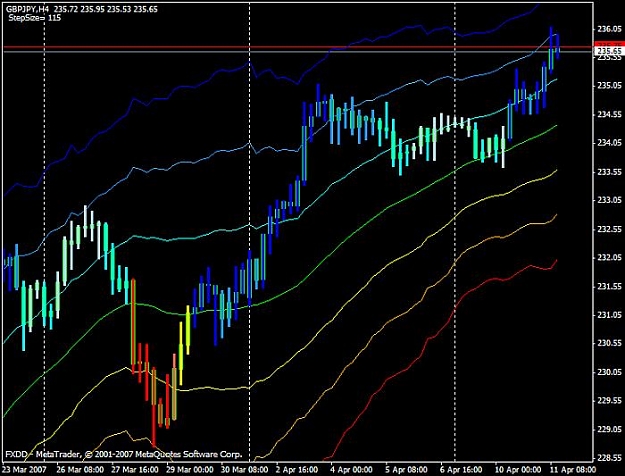Click the 27 Mar 16:00 time label
The width and height of the screenshot is (625, 476).
(x=135, y=470)
